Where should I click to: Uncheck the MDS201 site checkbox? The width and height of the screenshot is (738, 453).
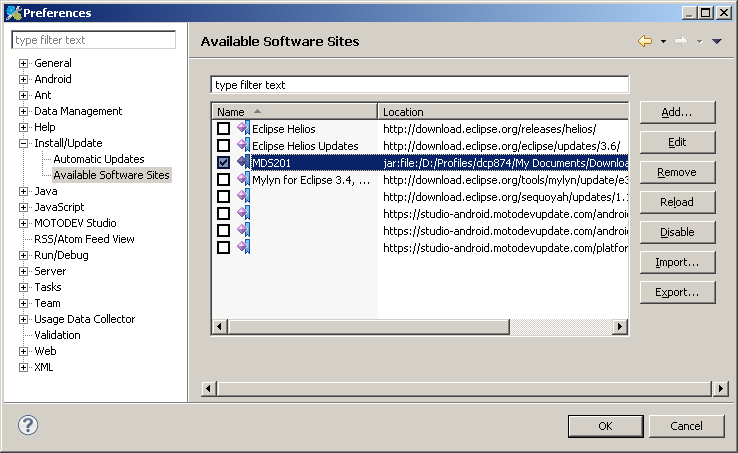click(224, 162)
